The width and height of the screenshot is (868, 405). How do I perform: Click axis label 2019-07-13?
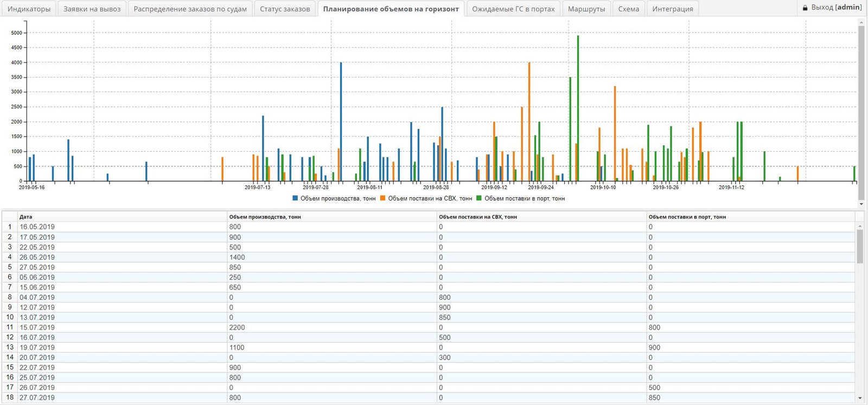(x=258, y=188)
